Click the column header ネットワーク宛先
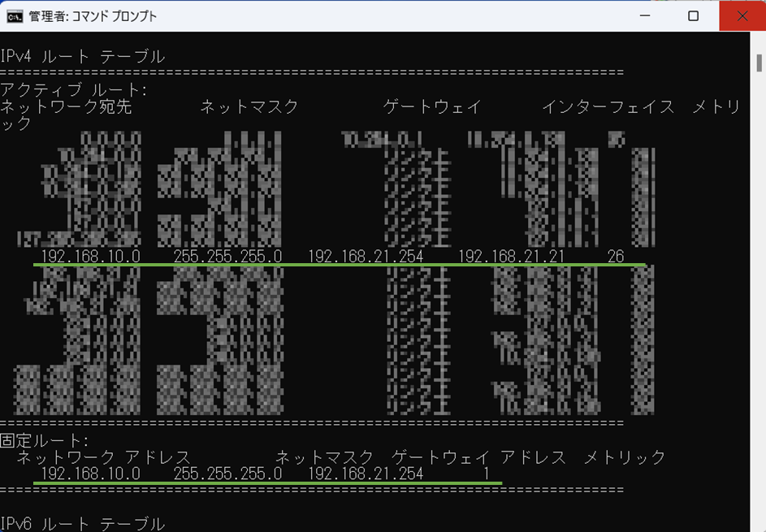The width and height of the screenshot is (766, 532). tap(66, 106)
